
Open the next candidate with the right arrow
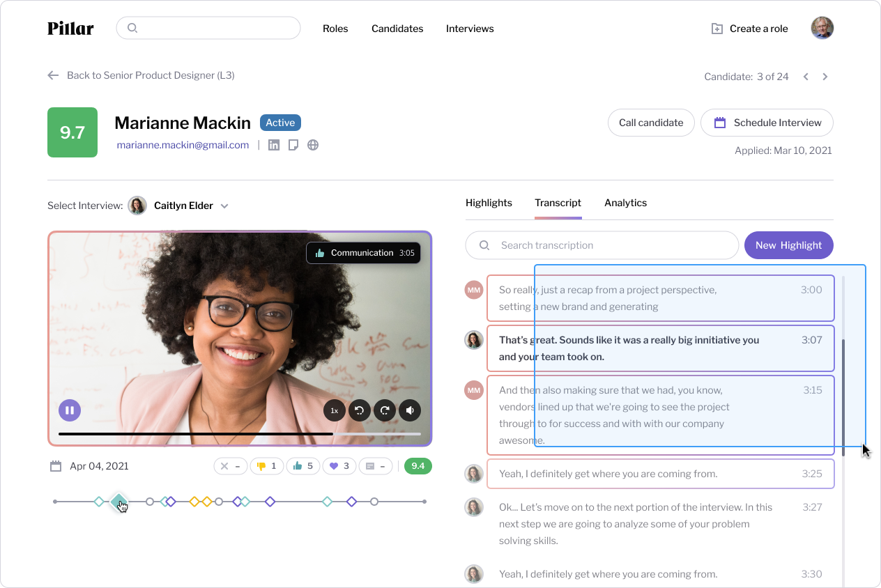tap(825, 77)
